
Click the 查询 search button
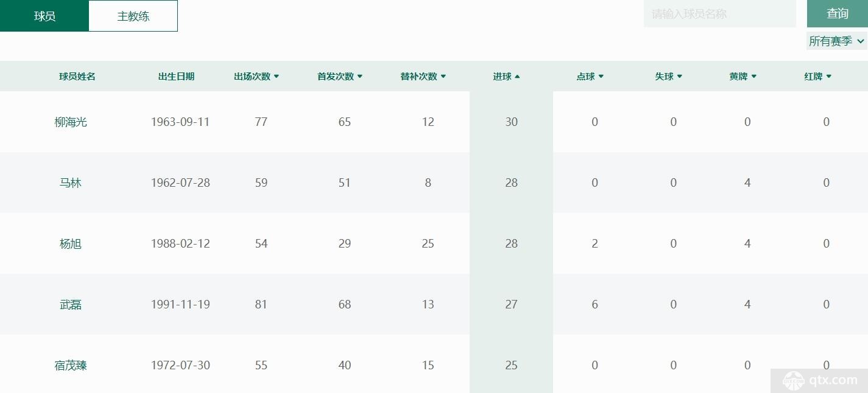838,13
